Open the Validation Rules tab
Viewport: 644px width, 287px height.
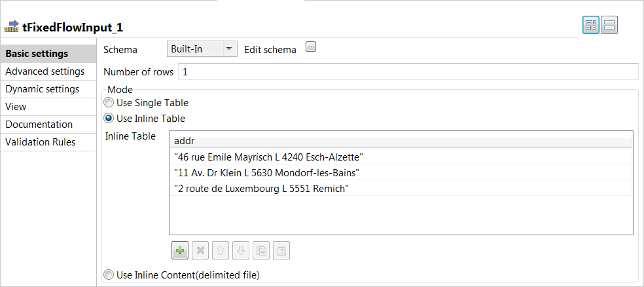(41, 142)
